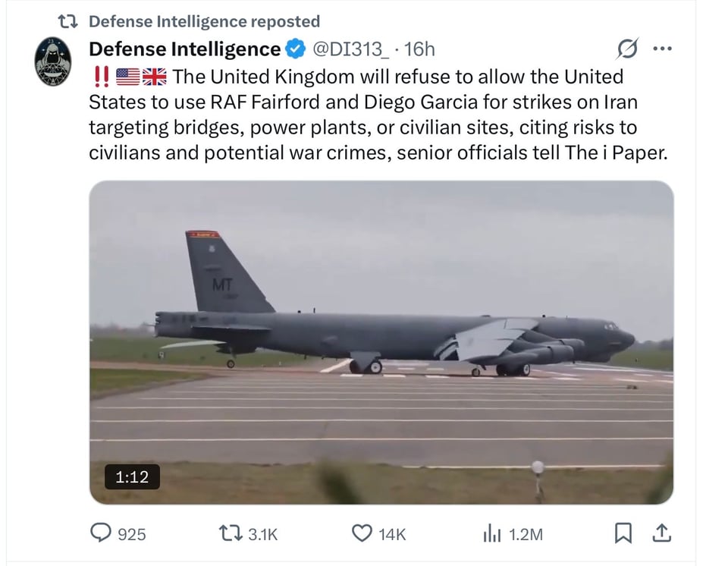Open view analytics via the bar chart icon
The height and width of the screenshot is (566, 728).
493,534
